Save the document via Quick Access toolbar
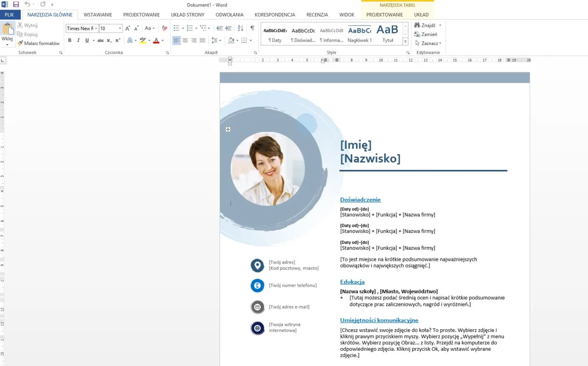Screen dimensions: 588x366 tap(16, 5)
